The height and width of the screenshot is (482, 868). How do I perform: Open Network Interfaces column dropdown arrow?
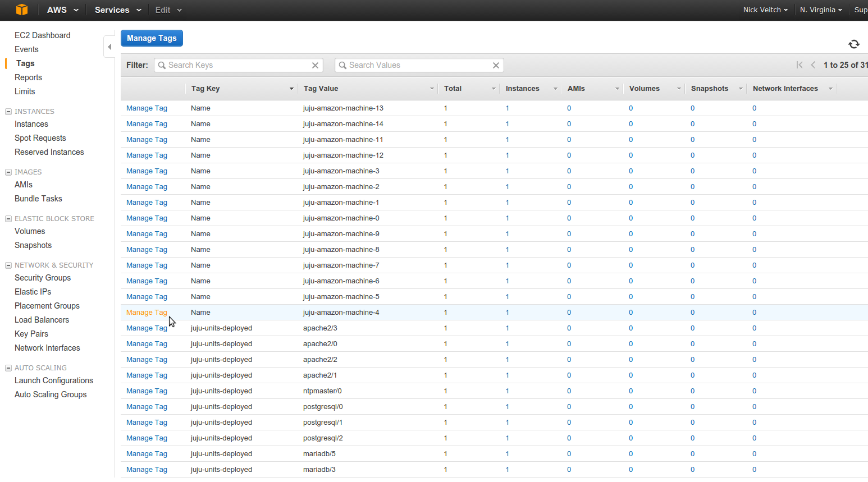pyautogui.click(x=830, y=89)
